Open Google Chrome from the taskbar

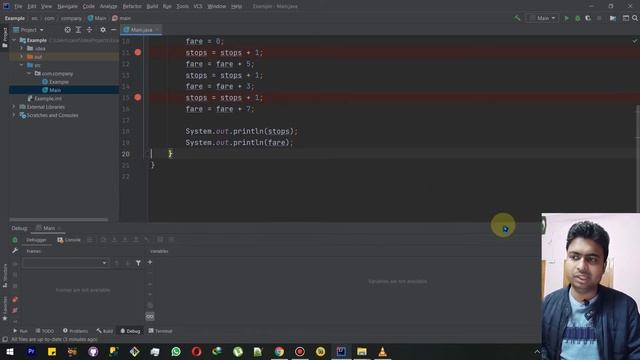point(279,351)
